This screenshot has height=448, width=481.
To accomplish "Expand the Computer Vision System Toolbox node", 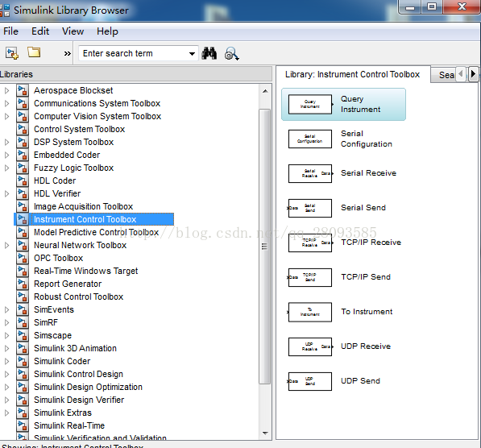I will click(x=6, y=116).
